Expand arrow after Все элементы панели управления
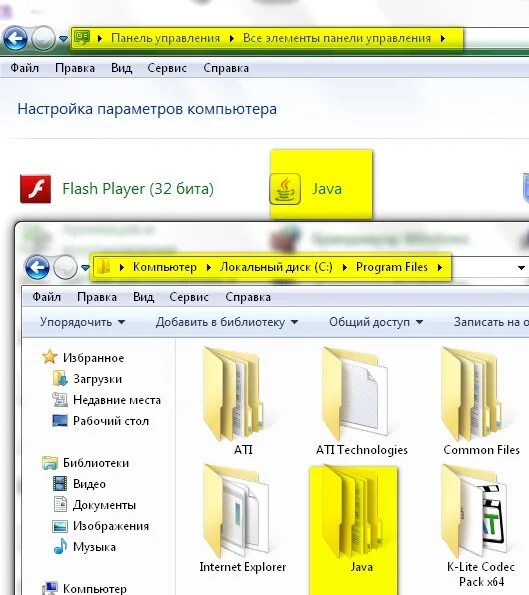Screen dimensions: 529x595 coord(443,38)
